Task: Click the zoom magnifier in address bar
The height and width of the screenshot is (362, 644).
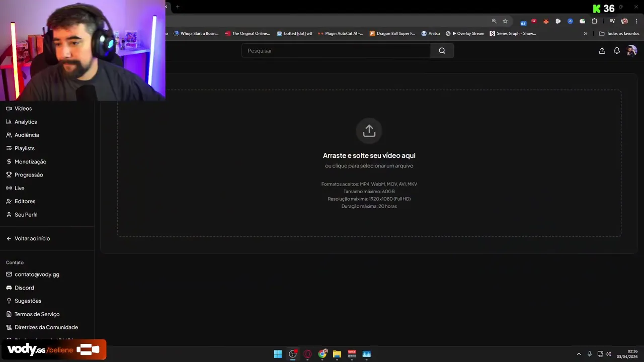Action: tap(494, 21)
